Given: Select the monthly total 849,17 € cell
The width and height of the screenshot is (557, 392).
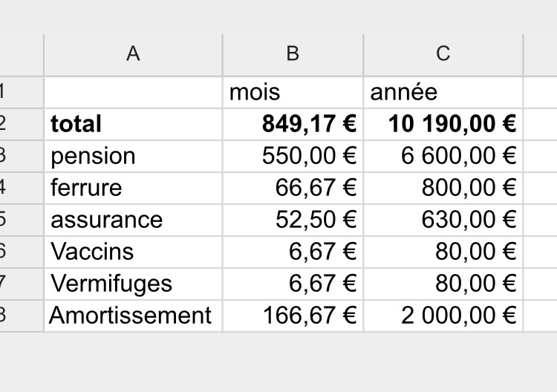Looking at the screenshot, I should (293, 124).
